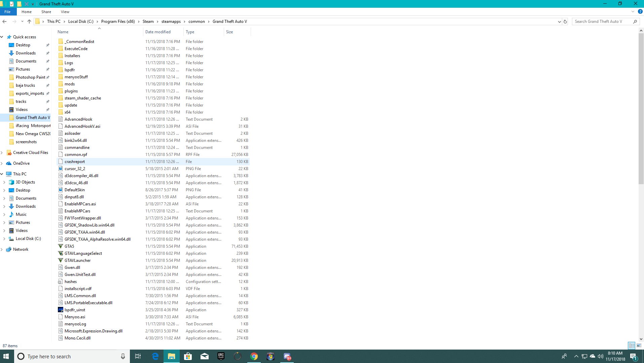Sort files by Date modified column
Screen dimensions: 644x363
click(x=163, y=32)
